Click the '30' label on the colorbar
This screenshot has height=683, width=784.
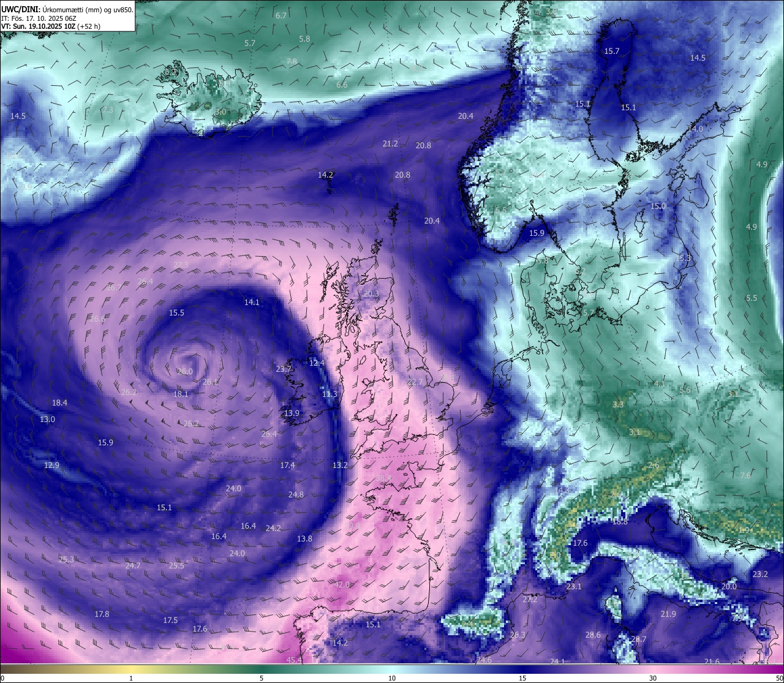tap(653, 678)
